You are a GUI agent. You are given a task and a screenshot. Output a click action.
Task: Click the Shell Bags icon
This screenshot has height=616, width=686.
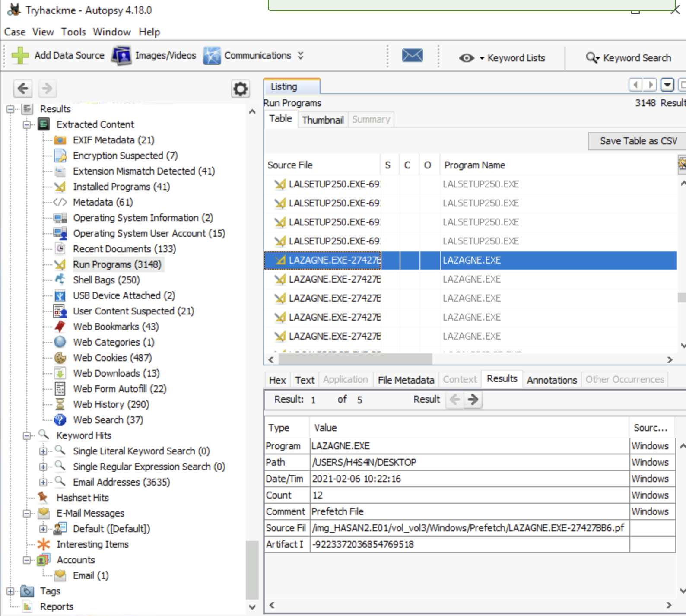[60, 280]
